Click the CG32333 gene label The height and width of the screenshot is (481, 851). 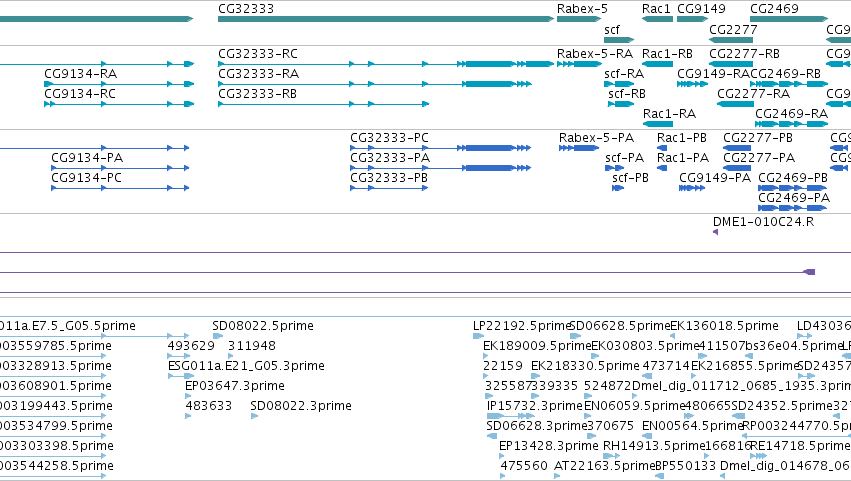246,9
